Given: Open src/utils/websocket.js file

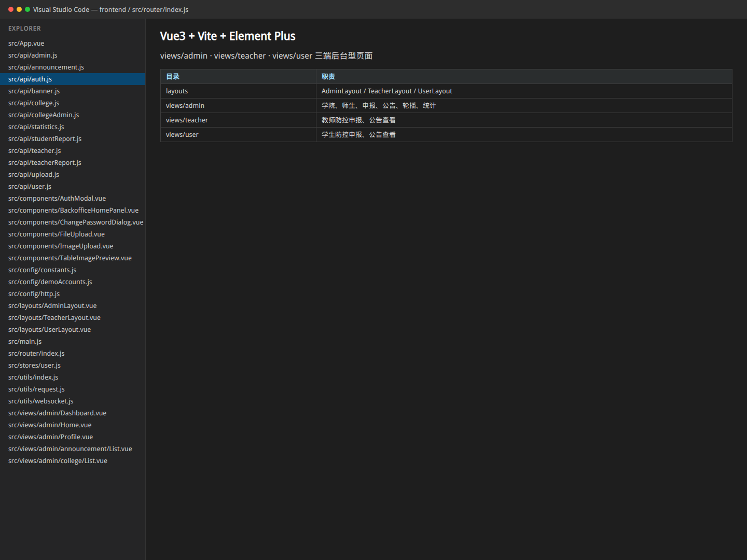Looking at the screenshot, I should (73, 401).
